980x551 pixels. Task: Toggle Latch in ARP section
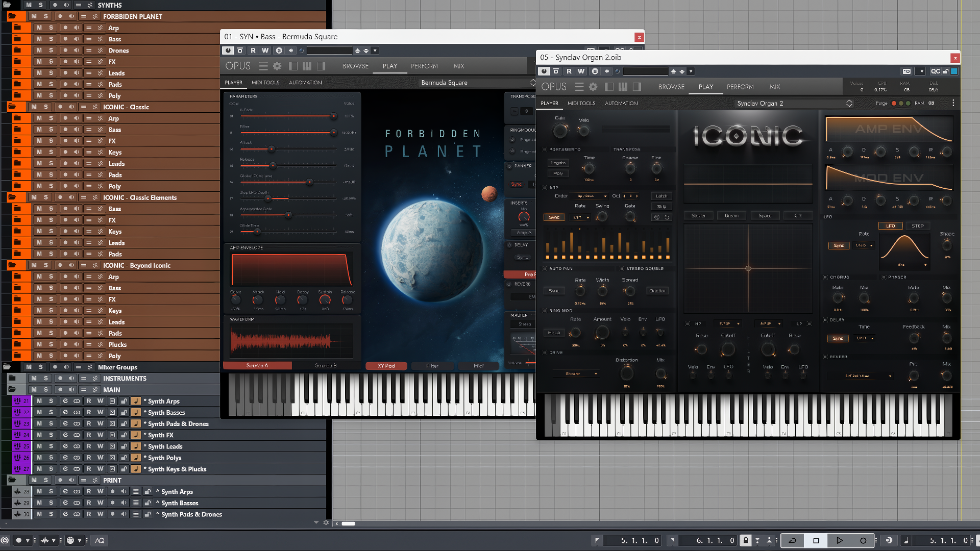click(661, 196)
